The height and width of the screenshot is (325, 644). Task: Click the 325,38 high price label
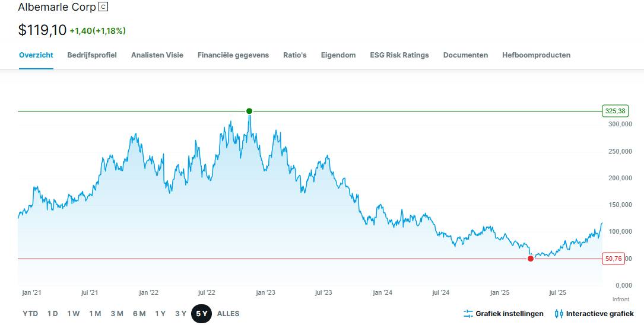click(616, 111)
